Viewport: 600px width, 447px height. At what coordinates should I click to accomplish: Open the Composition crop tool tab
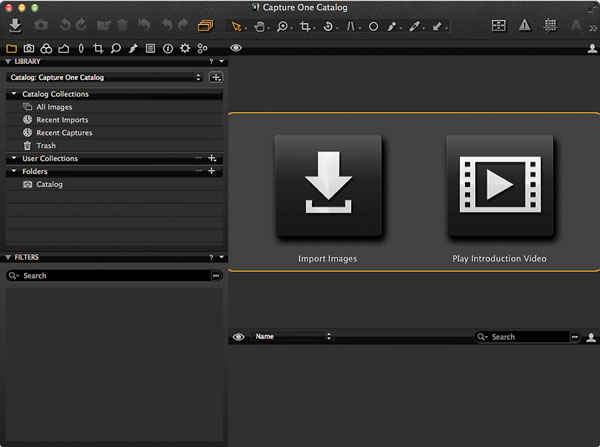[98, 49]
